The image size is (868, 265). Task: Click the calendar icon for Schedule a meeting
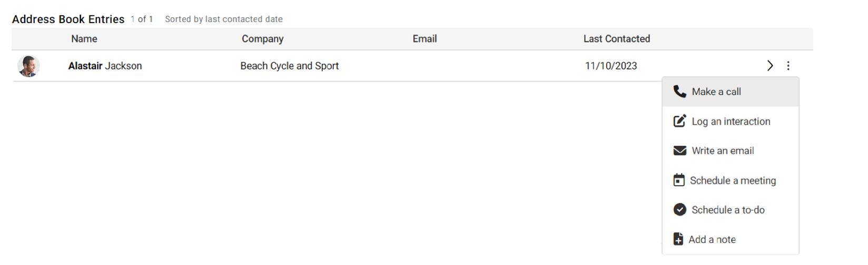679,180
